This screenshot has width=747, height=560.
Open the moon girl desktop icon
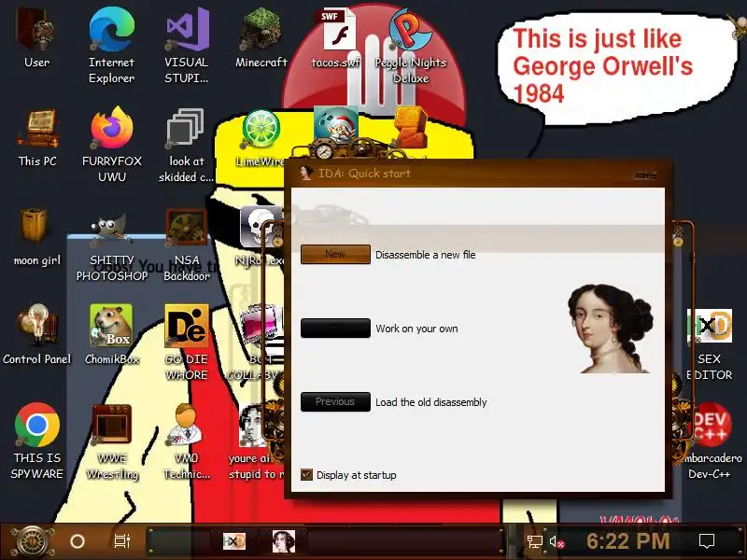[x=37, y=237]
